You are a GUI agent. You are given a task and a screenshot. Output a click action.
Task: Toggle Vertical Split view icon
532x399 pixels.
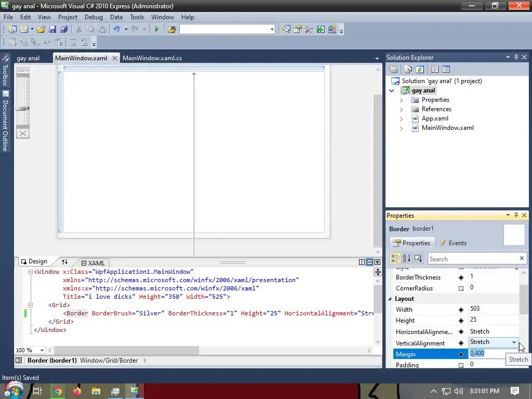click(362, 262)
